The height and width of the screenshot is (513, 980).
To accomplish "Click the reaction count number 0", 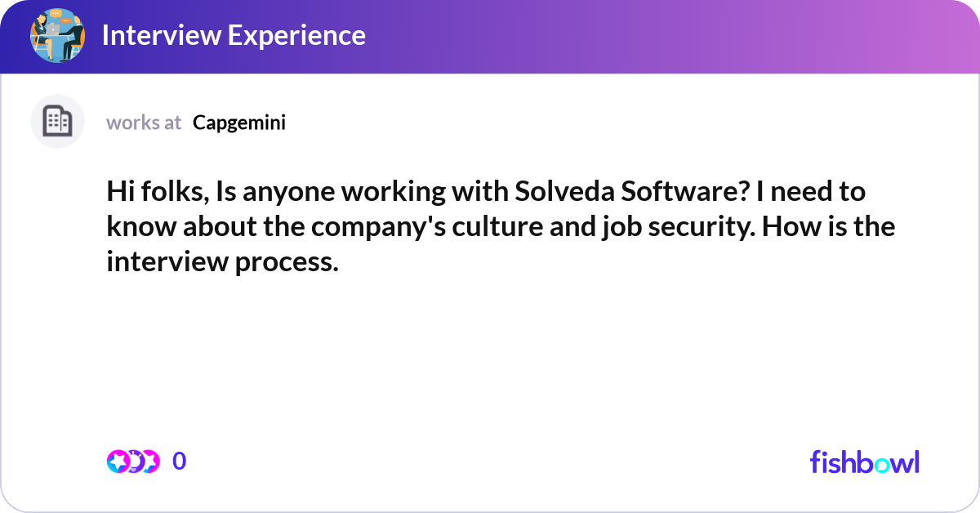I will pos(180,462).
